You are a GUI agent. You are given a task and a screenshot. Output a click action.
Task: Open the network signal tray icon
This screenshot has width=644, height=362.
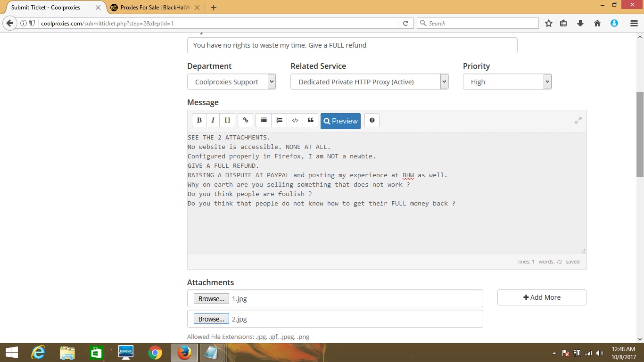coord(588,353)
